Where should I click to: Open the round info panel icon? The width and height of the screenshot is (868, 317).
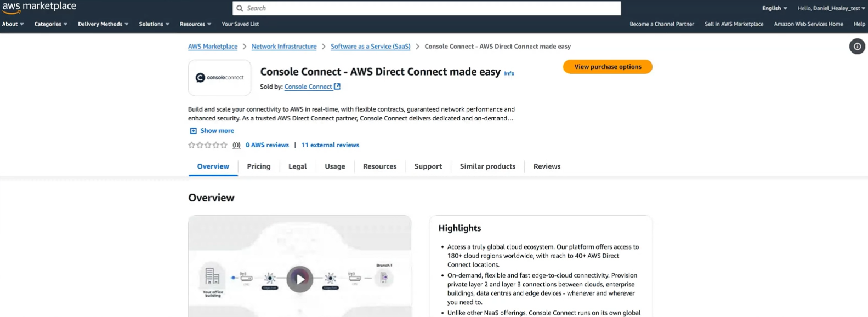(x=857, y=47)
